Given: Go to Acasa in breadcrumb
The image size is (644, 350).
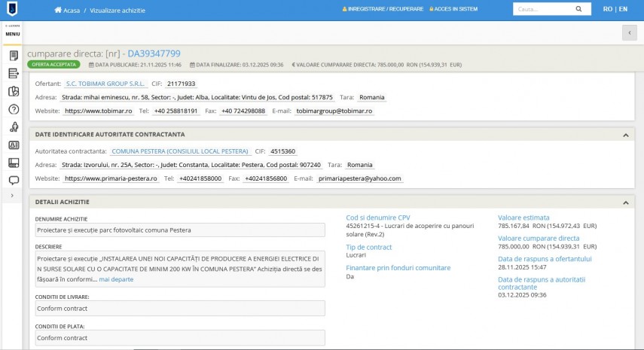Looking at the screenshot, I should click(72, 11).
